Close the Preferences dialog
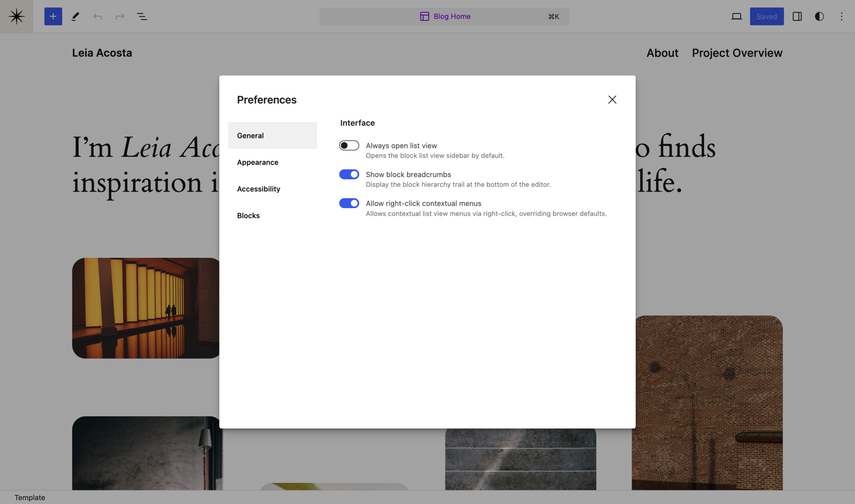The image size is (855, 504). (x=612, y=100)
